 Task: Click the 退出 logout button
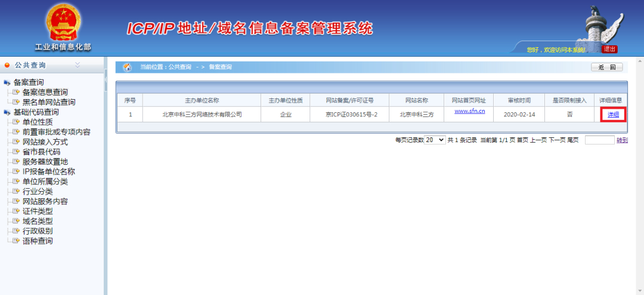[609, 50]
